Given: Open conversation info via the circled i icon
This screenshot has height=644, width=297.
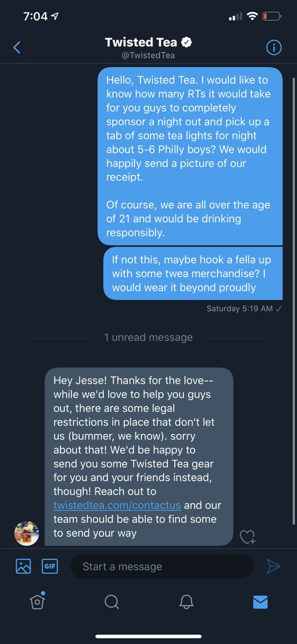Looking at the screenshot, I should coord(274,48).
